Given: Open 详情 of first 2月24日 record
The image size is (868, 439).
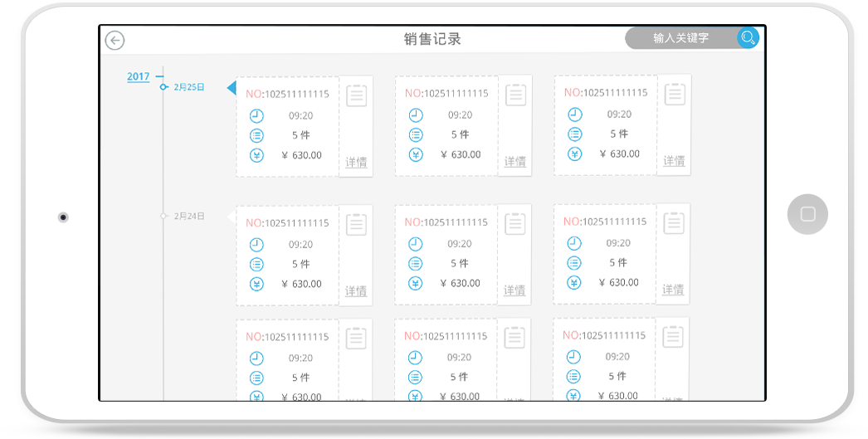Looking at the screenshot, I should (x=356, y=291).
